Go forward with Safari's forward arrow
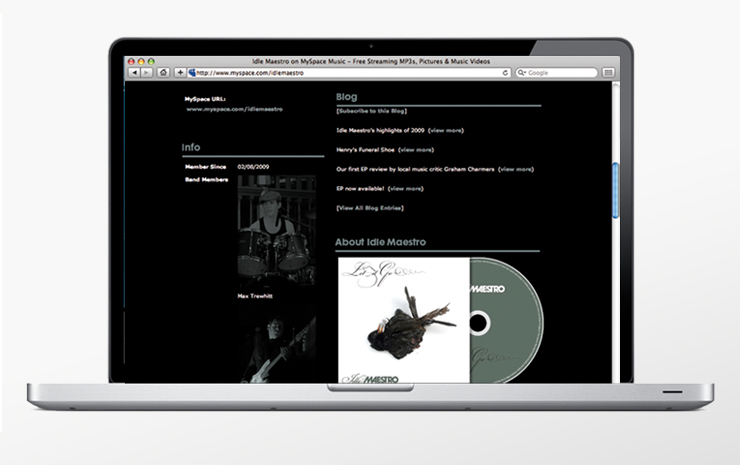The image size is (740, 465). 147,73
